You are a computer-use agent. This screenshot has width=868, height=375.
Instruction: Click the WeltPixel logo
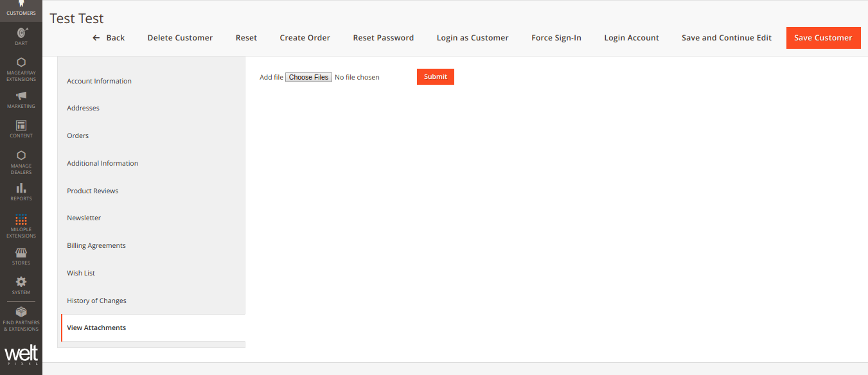coord(21,354)
